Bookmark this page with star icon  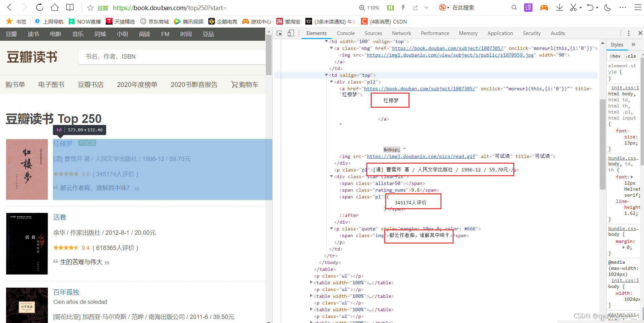(x=90, y=8)
